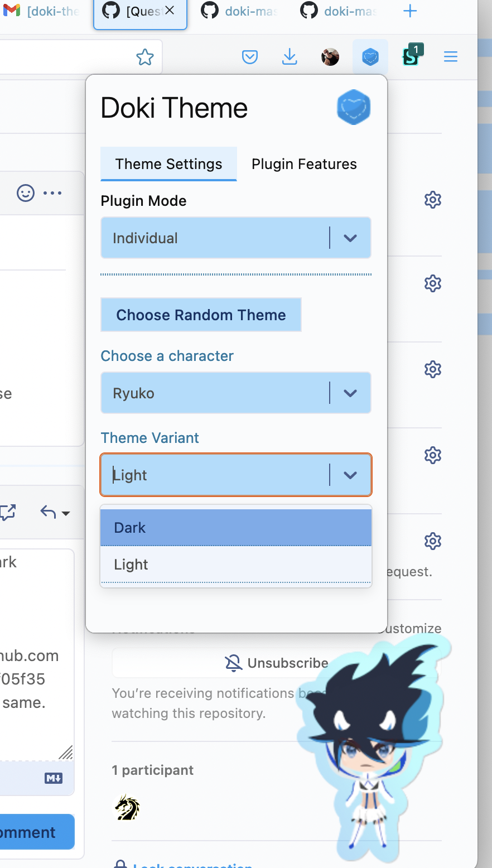Screen dimensions: 492x868
Task: Open the downloads panel in the browser toolbar
Action: (289, 56)
